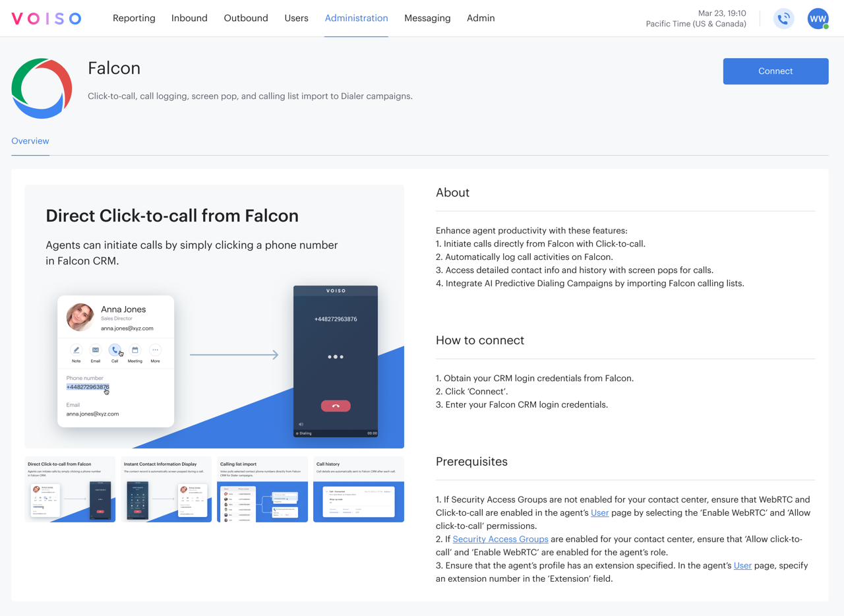Select the Calling list import thumbnail
Image resolution: width=844 pixels, height=616 pixels.
pos(262,489)
